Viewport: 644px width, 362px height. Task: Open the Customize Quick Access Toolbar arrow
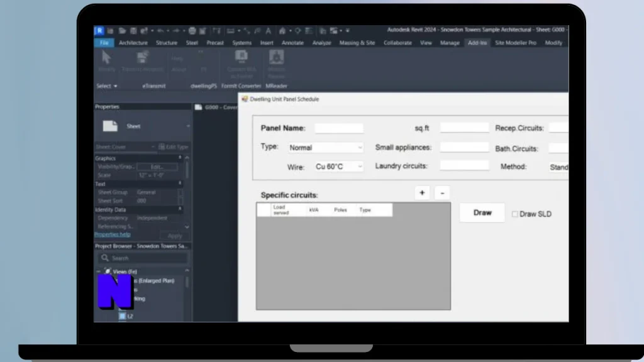coord(347,31)
